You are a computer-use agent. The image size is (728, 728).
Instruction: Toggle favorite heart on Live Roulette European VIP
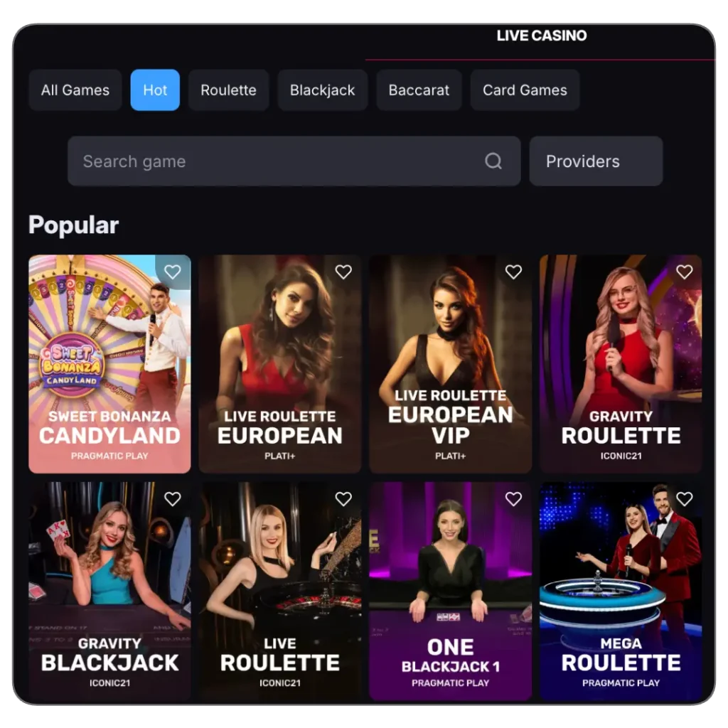(x=513, y=272)
